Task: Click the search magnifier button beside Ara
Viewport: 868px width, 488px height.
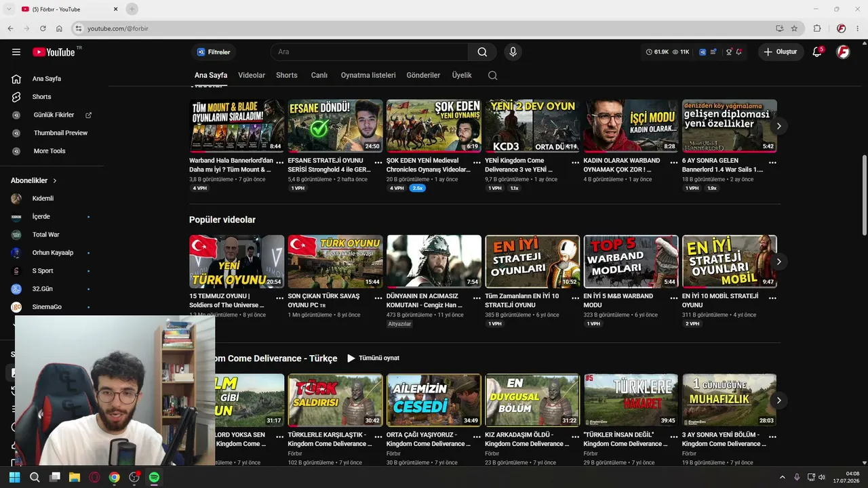Action: point(482,52)
